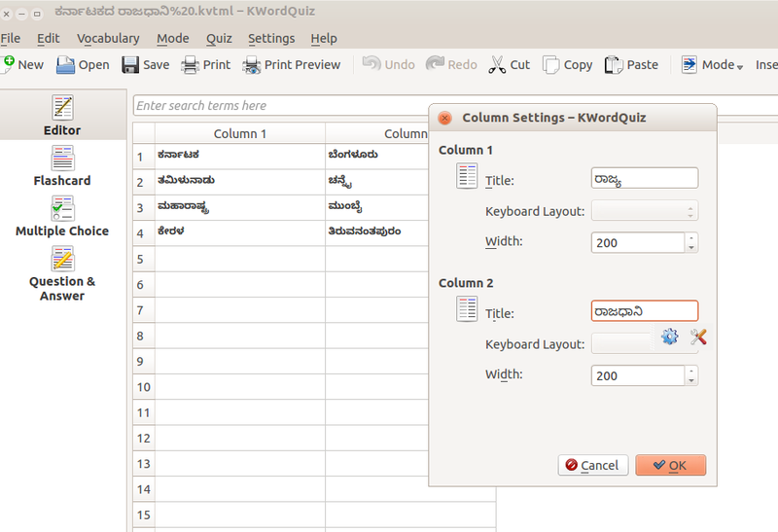Click Column 1 Title input field
The width and height of the screenshot is (778, 532).
645,178
